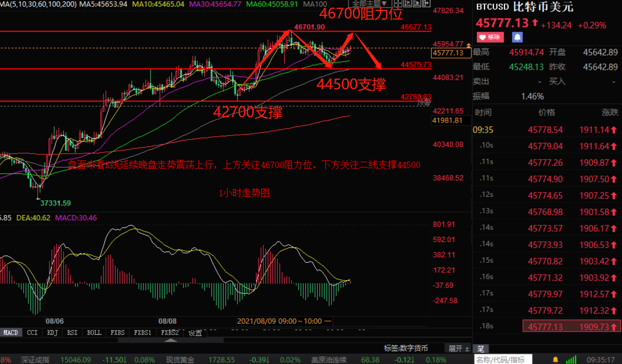Click the 现货黄金 ticker in status bar
Viewport: 622px width, 364px height.
tap(180, 359)
